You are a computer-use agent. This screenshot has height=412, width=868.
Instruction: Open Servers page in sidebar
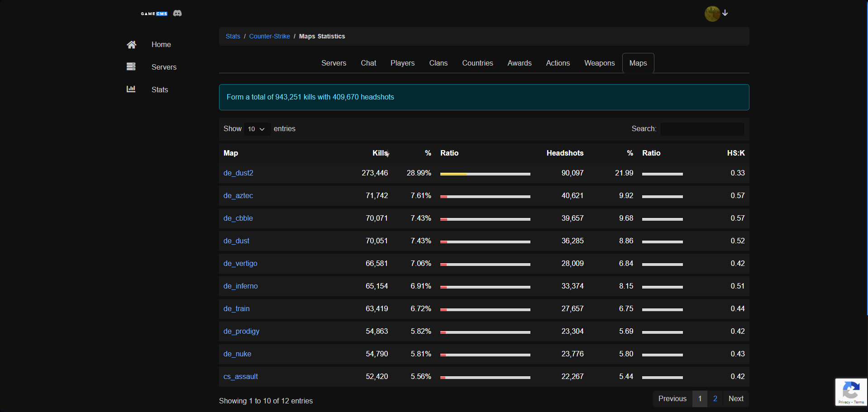coord(164,67)
